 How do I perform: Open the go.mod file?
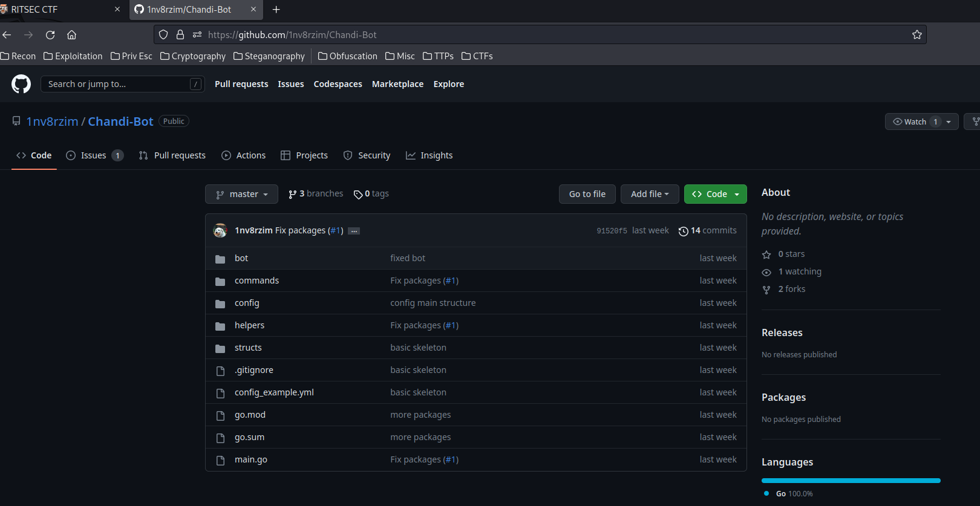[x=250, y=415]
